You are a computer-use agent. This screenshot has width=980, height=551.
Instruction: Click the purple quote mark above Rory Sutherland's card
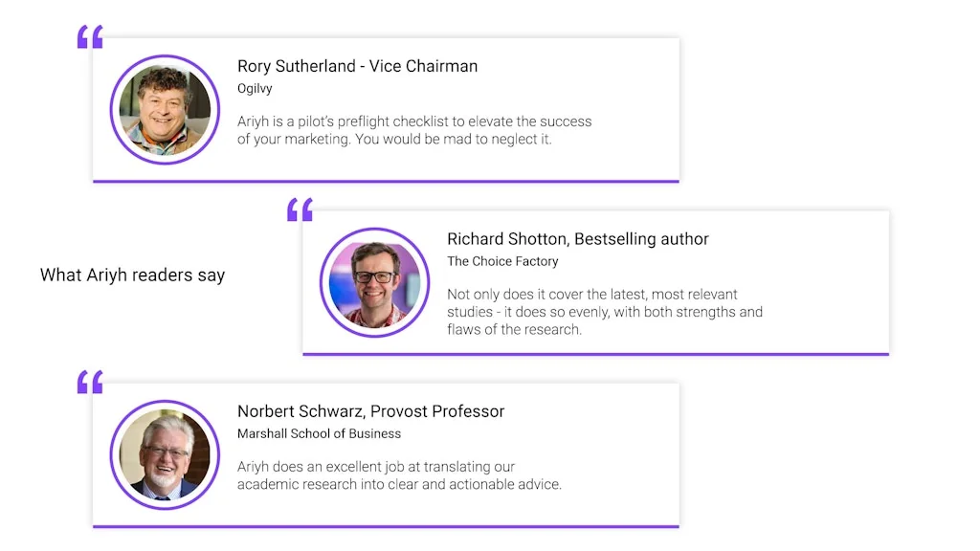(x=90, y=37)
